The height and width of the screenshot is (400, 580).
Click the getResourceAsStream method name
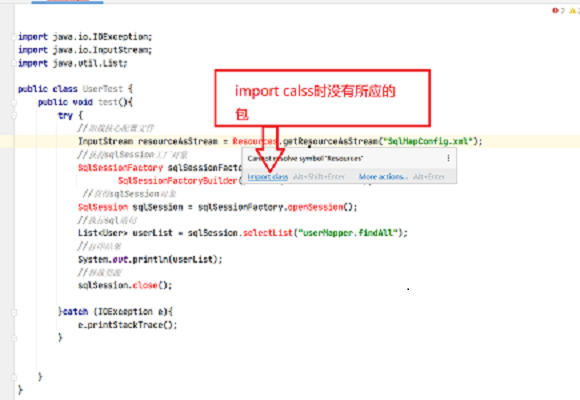(330, 141)
